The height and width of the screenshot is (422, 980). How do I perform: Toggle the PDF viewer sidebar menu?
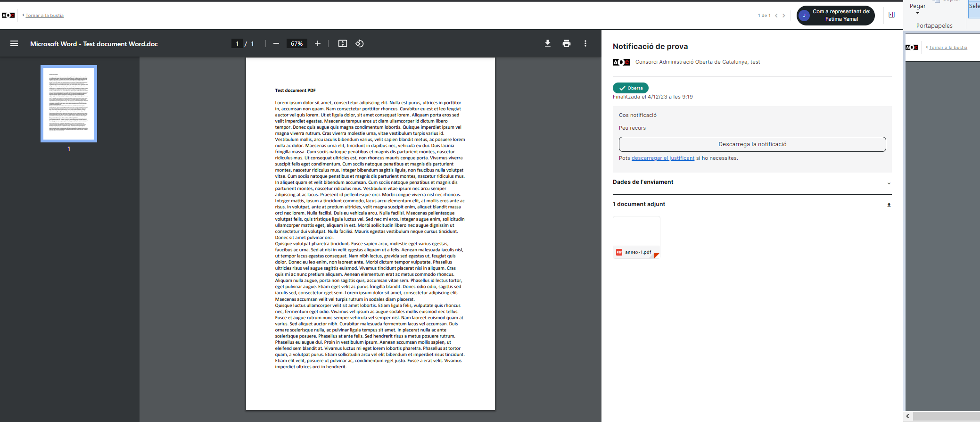[x=14, y=43]
